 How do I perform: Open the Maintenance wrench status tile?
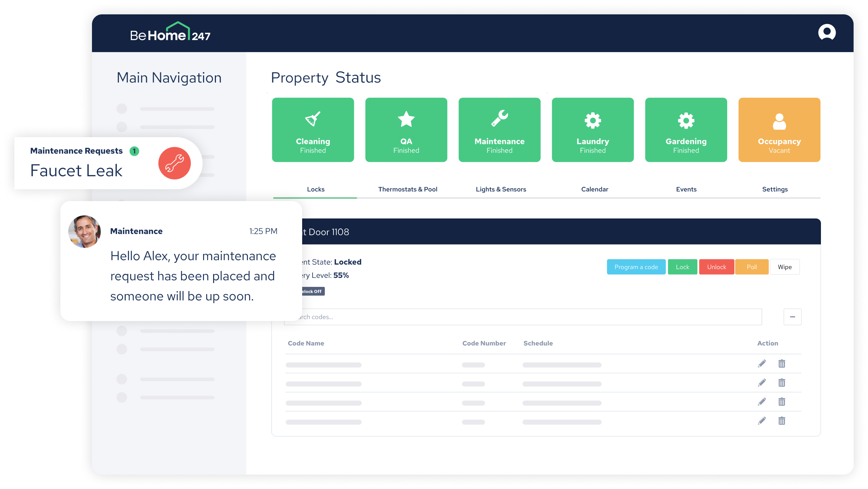coord(499,130)
